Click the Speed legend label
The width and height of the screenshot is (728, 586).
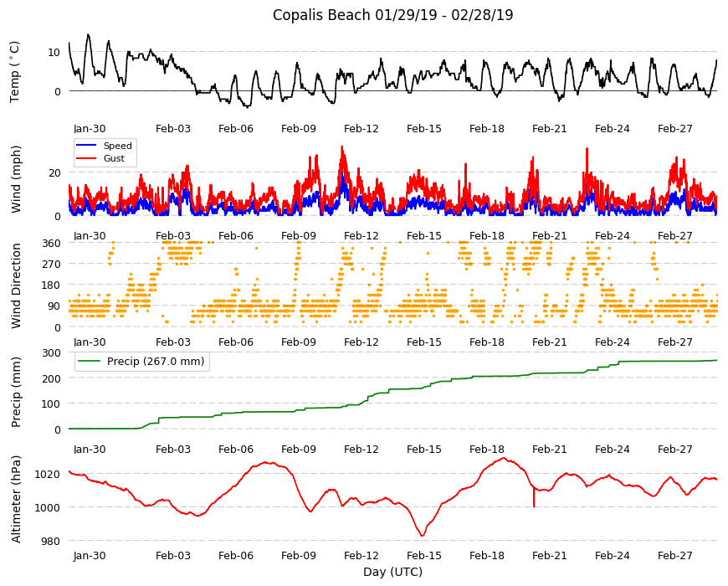click(117, 146)
